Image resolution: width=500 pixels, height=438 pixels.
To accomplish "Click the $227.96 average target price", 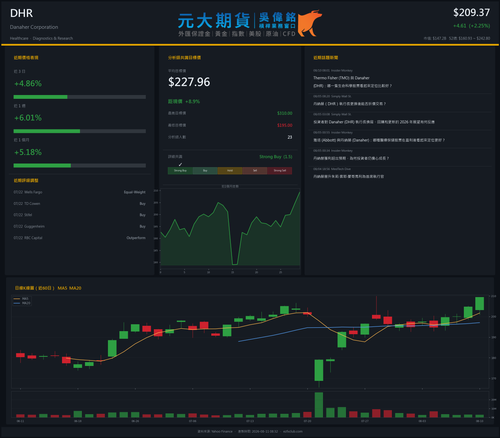I will (189, 82).
